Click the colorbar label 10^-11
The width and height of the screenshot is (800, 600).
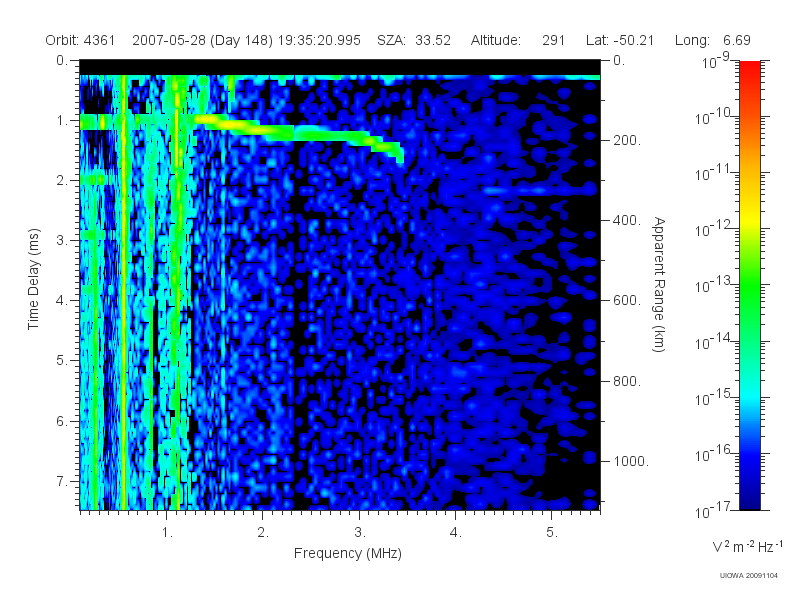click(x=714, y=173)
